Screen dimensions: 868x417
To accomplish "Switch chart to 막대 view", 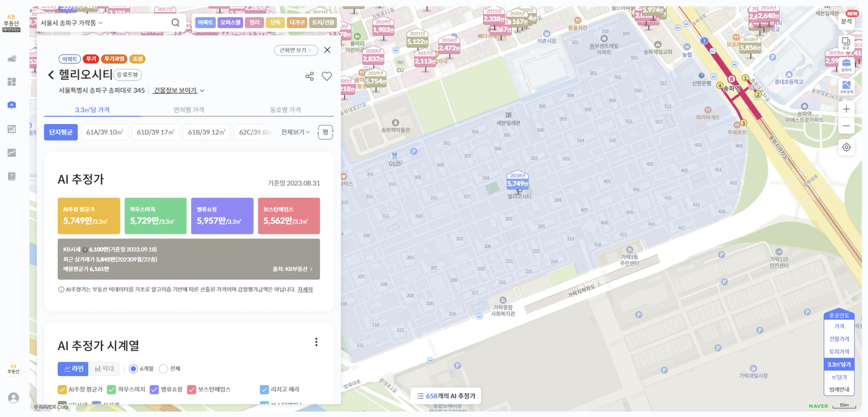I will [104, 369].
